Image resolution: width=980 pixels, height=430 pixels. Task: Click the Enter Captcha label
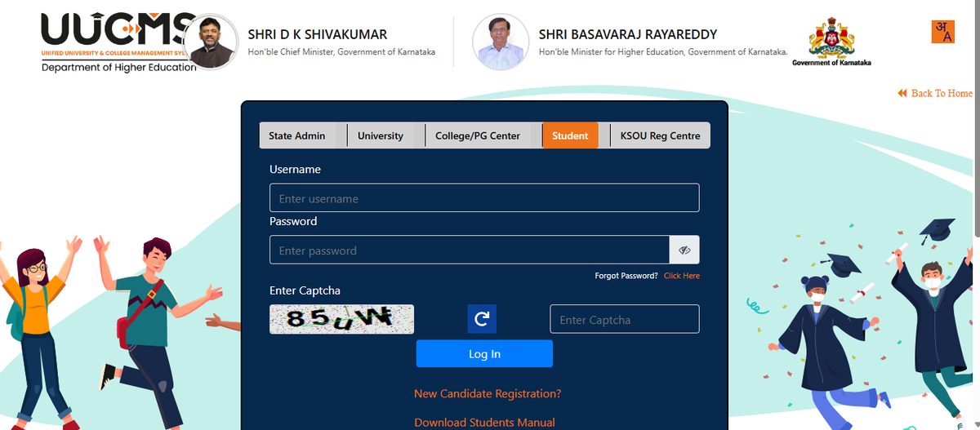(305, 290)
